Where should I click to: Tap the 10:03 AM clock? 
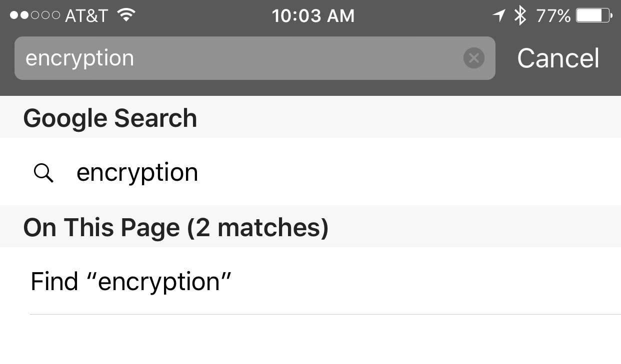[x=313, y=16]
